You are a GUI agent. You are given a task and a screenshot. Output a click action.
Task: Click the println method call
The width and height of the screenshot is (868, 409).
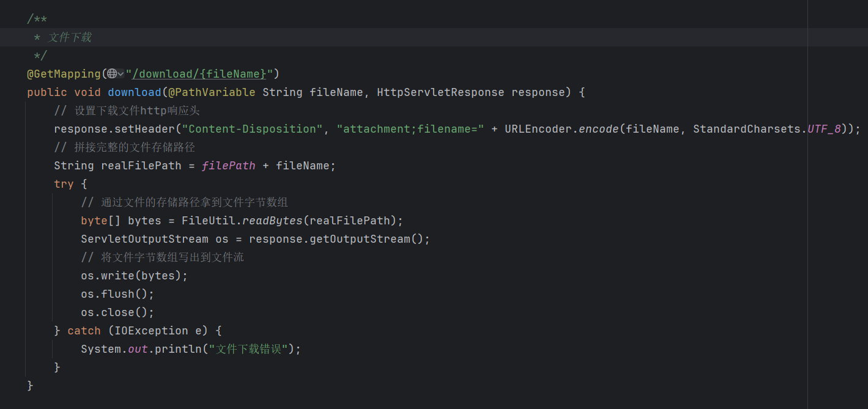178,349
